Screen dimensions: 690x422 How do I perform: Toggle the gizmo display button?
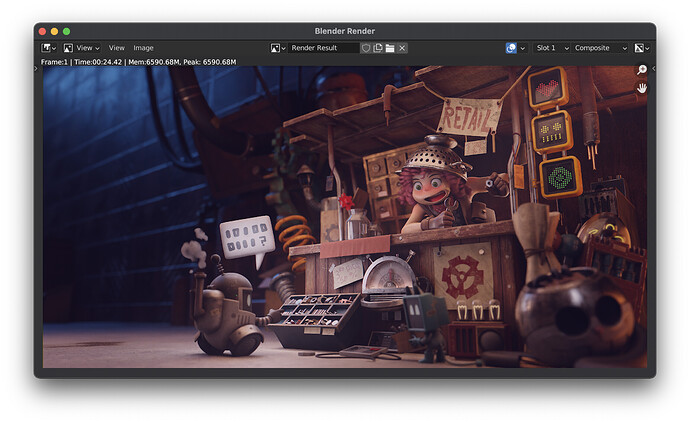click(x=511, y=48)
